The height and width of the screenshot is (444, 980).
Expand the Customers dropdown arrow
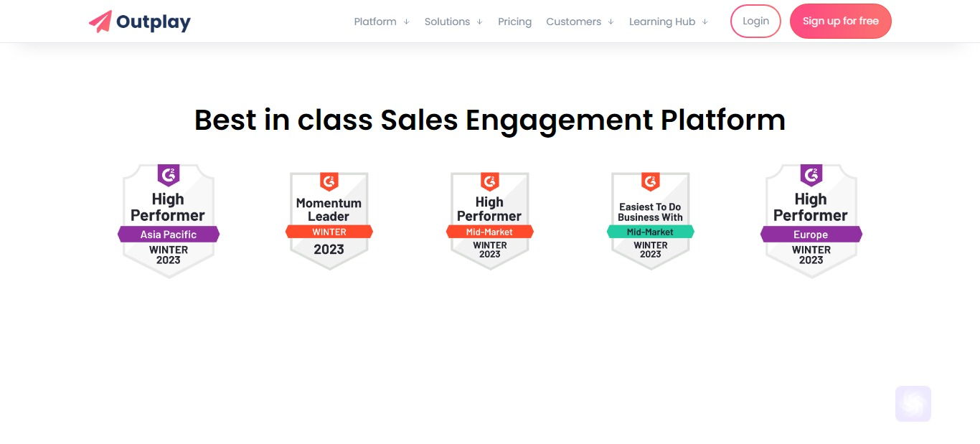click(611, 22)
